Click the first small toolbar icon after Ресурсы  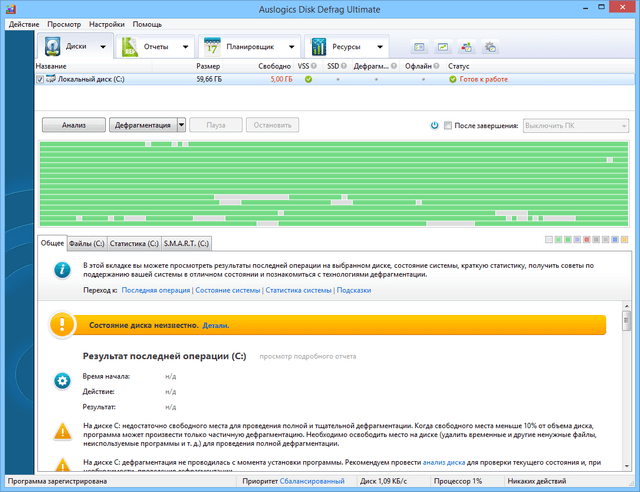tap(421, 47)
